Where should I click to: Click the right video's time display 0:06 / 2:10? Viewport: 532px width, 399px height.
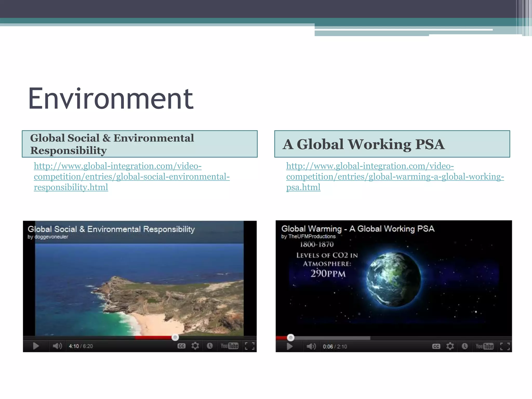coord(335,347)
